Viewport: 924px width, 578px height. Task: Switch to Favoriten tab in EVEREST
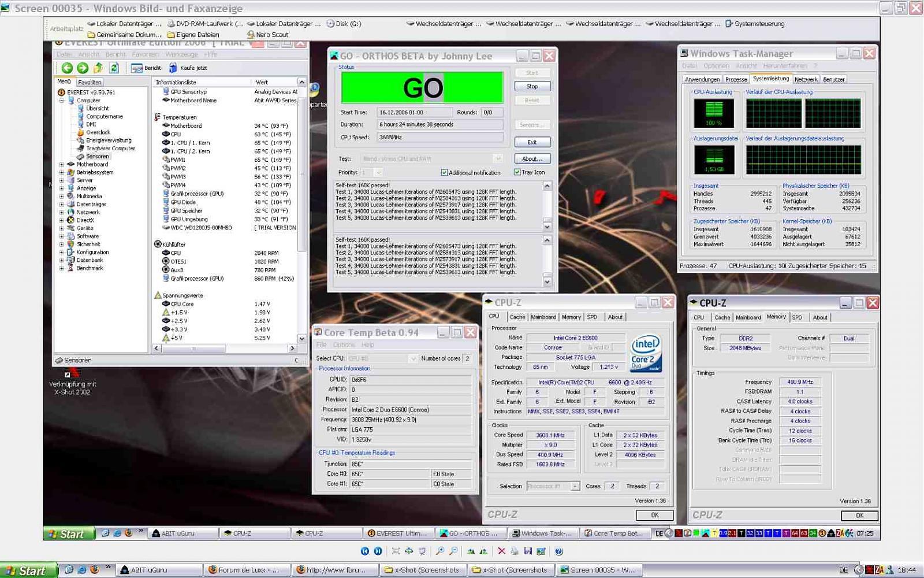(90, 82)
